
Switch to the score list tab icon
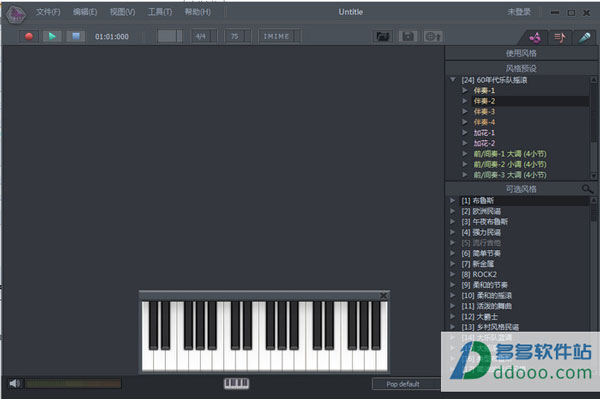point(560,37)
